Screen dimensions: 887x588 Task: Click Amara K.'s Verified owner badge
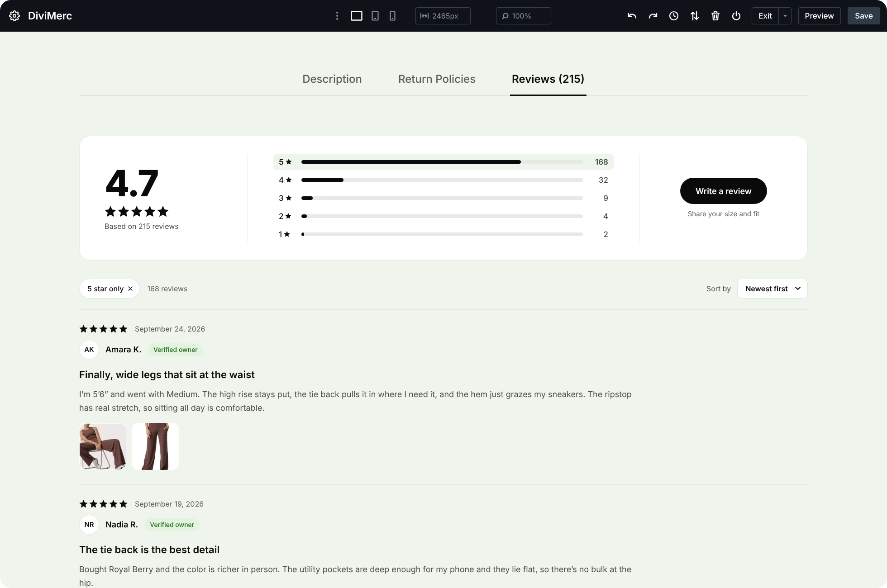176,350
